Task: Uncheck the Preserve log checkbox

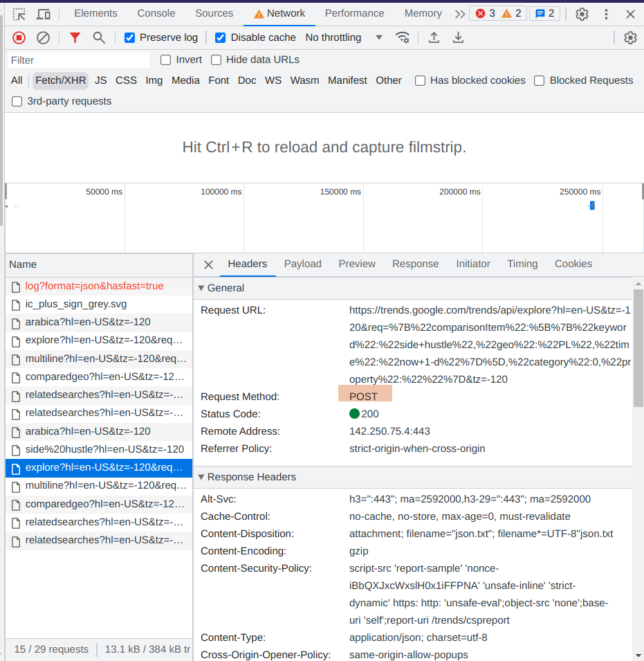Action: click(129, 37)
